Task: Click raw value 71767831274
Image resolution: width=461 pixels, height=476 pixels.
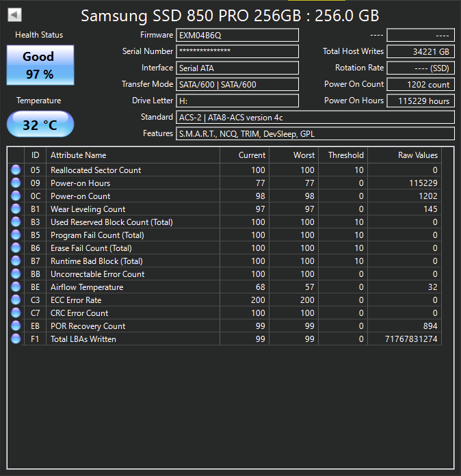Action: click(x=411, y=339)
